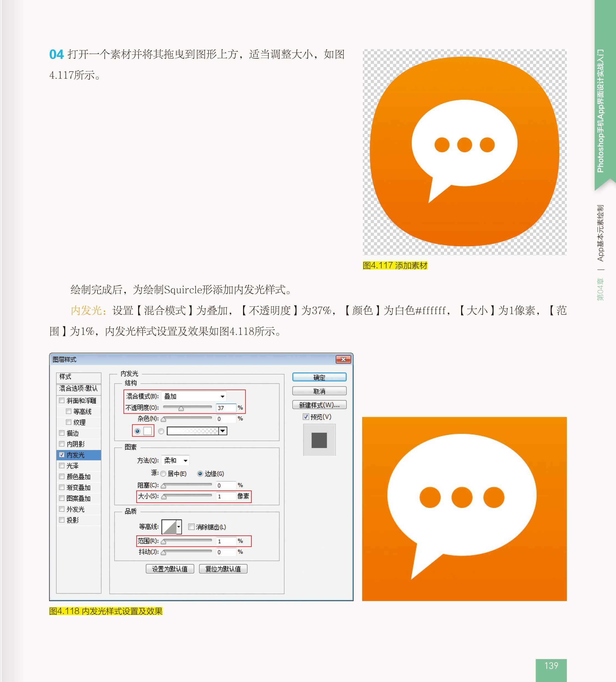This screenshot has height=682, width=616.
Task: Select the solid color radio button
Action: (x=137, y=431)
